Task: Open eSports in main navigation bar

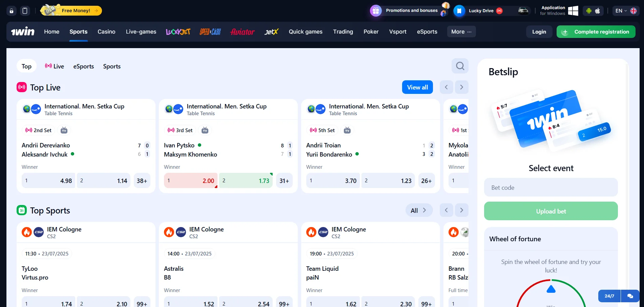Action: point(427,32)
